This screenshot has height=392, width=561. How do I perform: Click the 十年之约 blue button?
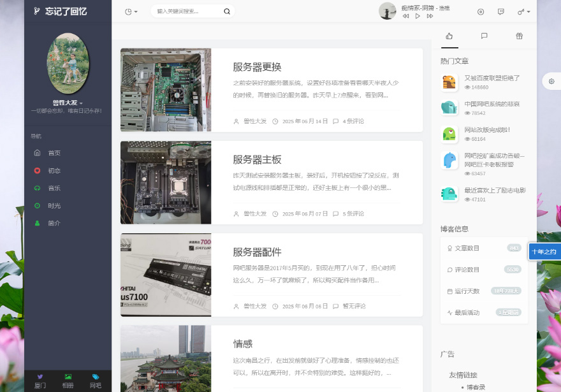(544, 252)
